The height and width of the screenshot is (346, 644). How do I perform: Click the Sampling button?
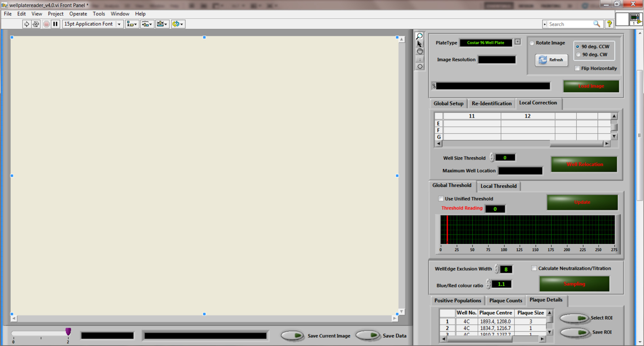click(x=575, y=284)
